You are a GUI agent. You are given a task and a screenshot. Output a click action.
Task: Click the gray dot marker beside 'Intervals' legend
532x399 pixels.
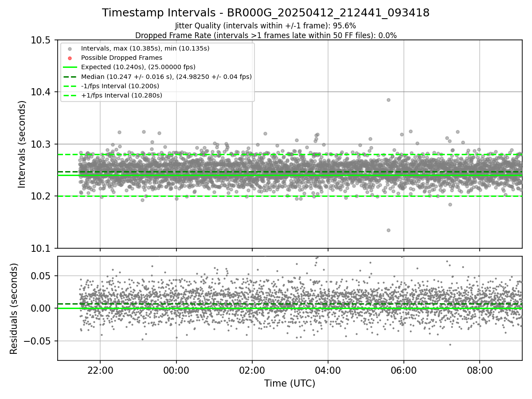point(70,48)
